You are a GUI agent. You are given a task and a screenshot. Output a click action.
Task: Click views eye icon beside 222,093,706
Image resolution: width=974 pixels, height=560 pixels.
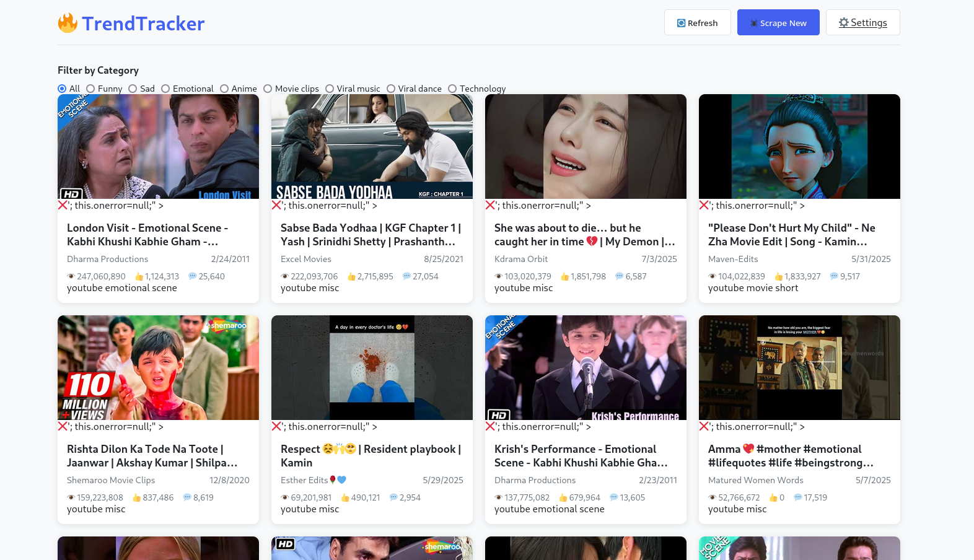[x=285, y=276]
